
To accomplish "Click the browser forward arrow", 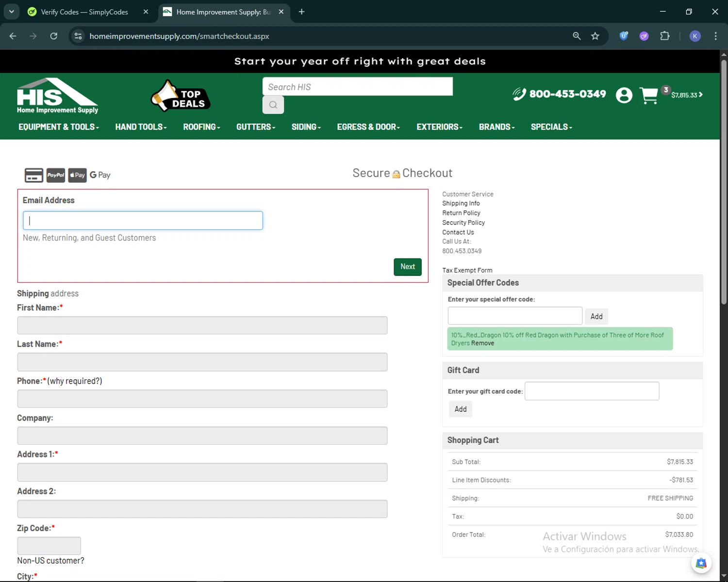I will (33, 36).
